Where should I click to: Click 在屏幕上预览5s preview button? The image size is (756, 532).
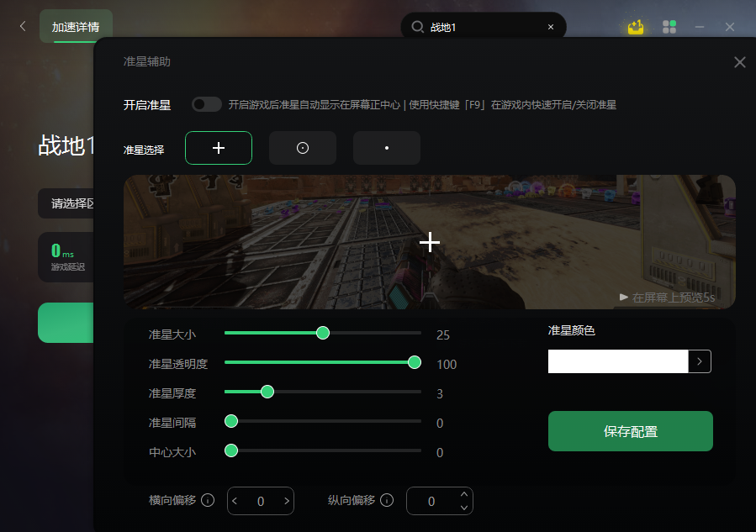click(x=668, y=298)
